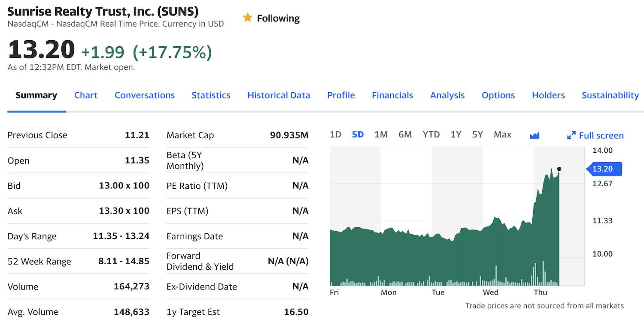Screen dimensions: 644x329
Task: Click the 14.00 y-axis label
Action: 602,151
